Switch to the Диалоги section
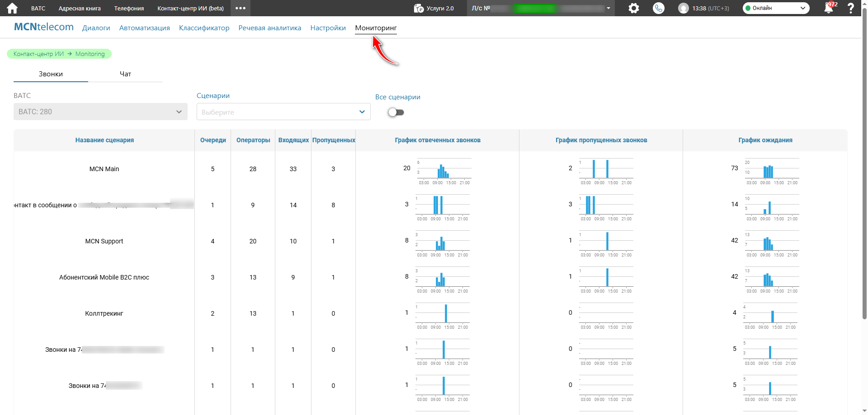Viewport: 868px width, 415px height. (96, 28)
